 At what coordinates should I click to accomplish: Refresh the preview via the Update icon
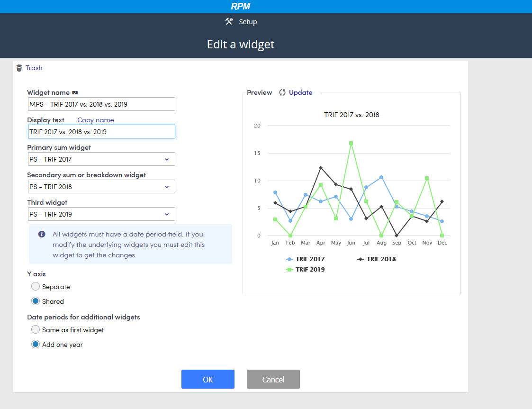click(x=282, y=92)
